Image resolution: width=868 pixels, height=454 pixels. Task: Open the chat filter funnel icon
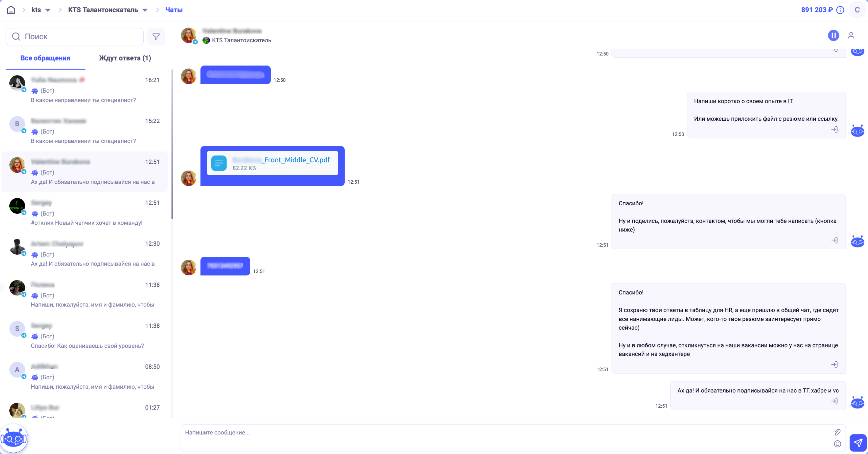click(156, 36)
